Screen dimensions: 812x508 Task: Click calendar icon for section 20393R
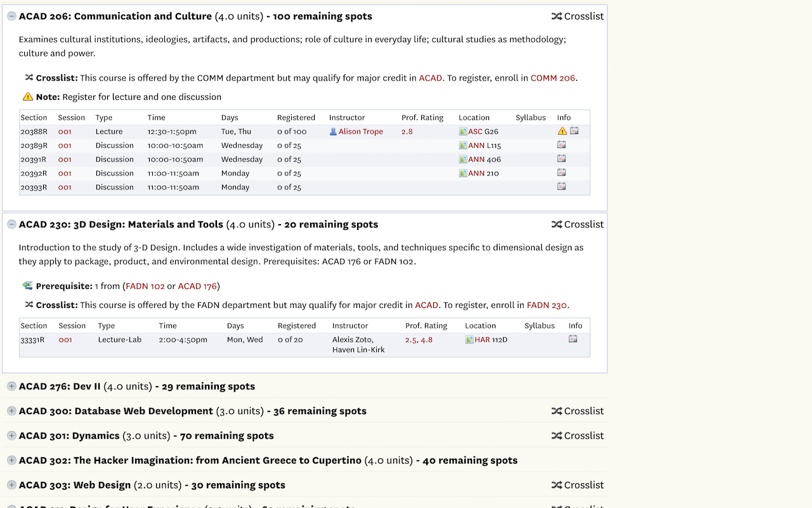(x=561, y=187)
